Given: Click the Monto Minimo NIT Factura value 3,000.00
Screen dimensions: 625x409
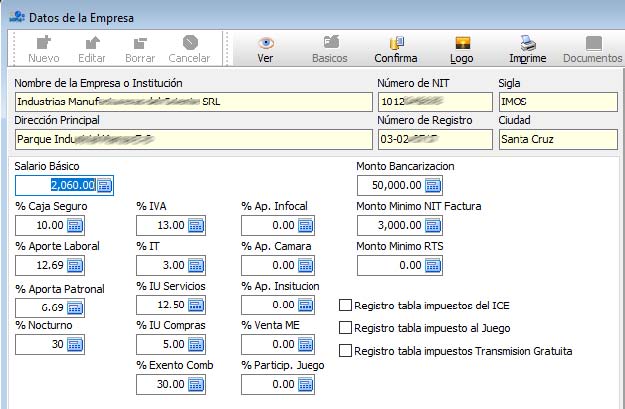Looking at the screenshot, I should [400, 226].
